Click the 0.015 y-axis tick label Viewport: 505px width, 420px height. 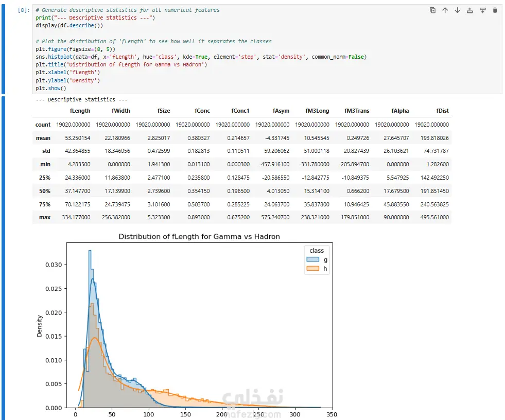tap(54, 336)
